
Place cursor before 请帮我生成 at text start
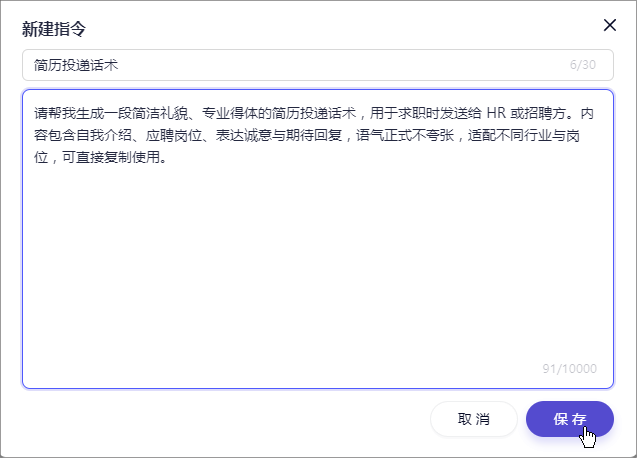pos(35,113)
